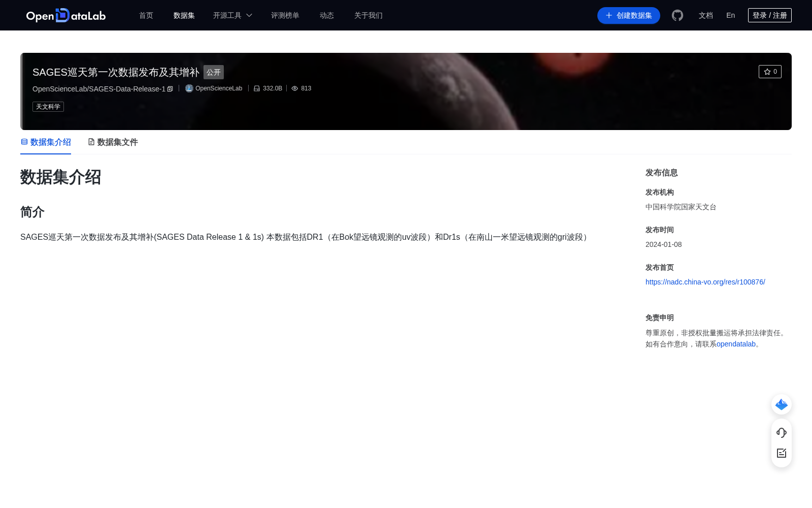812x508 pixels.
Task: Switch language with the En link
Action: click(x=731, y=15)
